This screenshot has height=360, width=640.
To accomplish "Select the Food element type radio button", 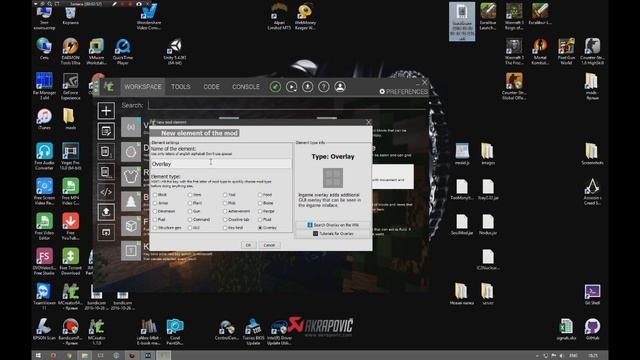I will tap(260, 195).
